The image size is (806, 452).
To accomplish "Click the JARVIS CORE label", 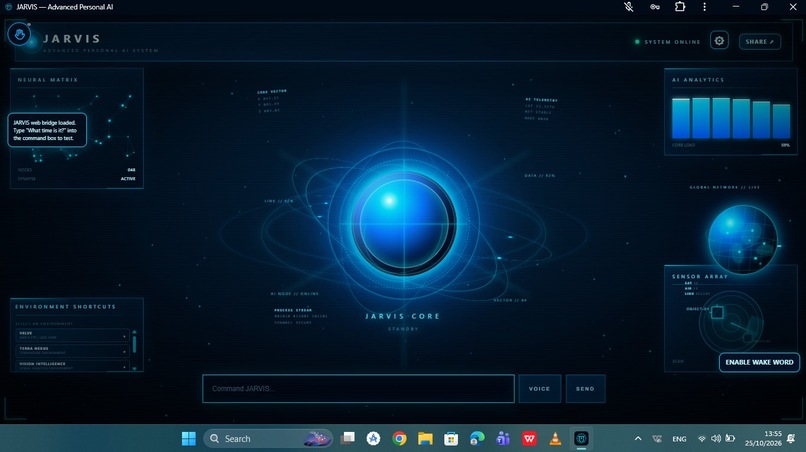I will coord(403,316).
